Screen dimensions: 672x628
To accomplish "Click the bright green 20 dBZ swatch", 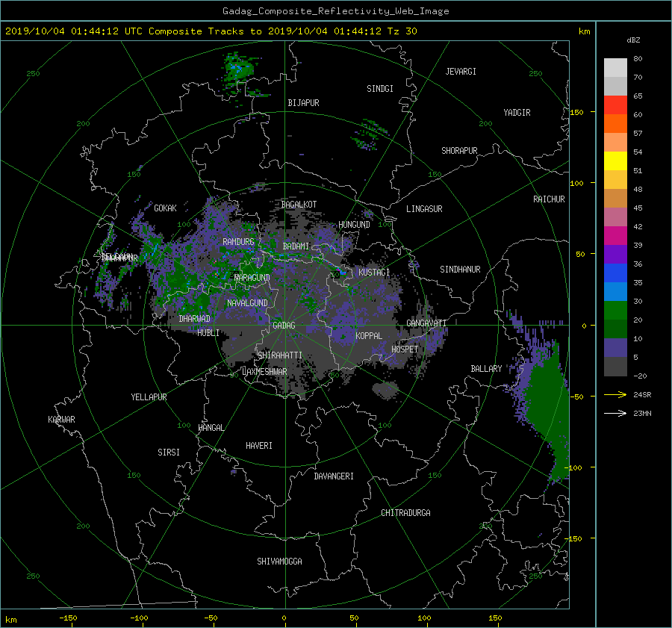I will tap(615, 311).
